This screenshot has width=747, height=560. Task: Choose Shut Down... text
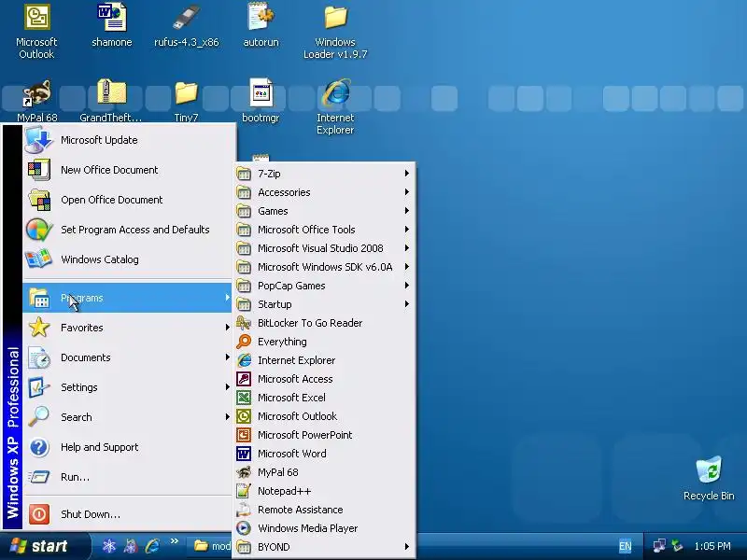click(x=91, y=514)
